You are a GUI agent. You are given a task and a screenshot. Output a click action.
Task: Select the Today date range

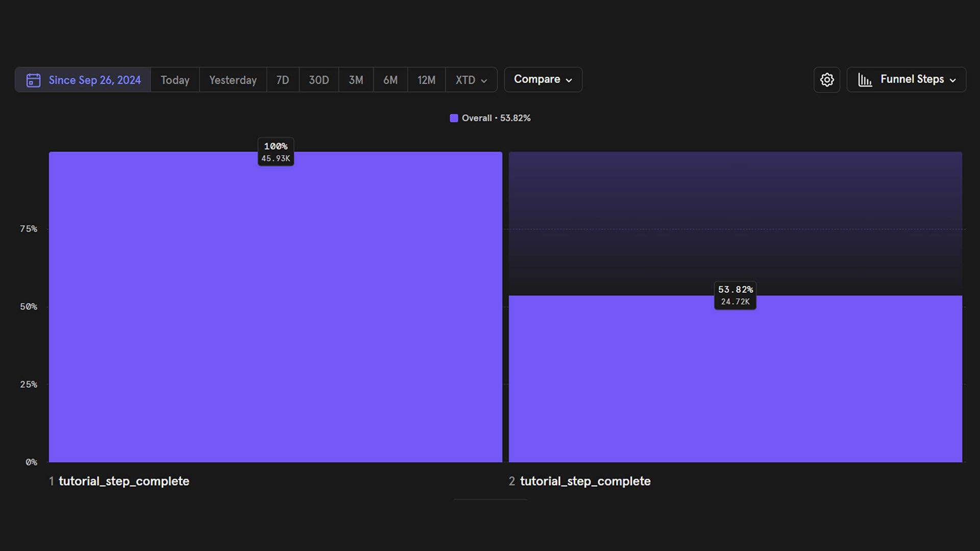pos(175,80)
